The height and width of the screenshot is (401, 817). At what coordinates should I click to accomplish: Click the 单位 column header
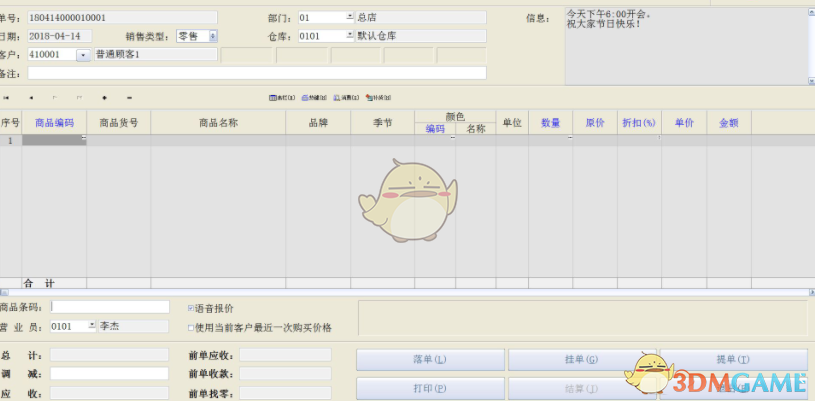512,123
